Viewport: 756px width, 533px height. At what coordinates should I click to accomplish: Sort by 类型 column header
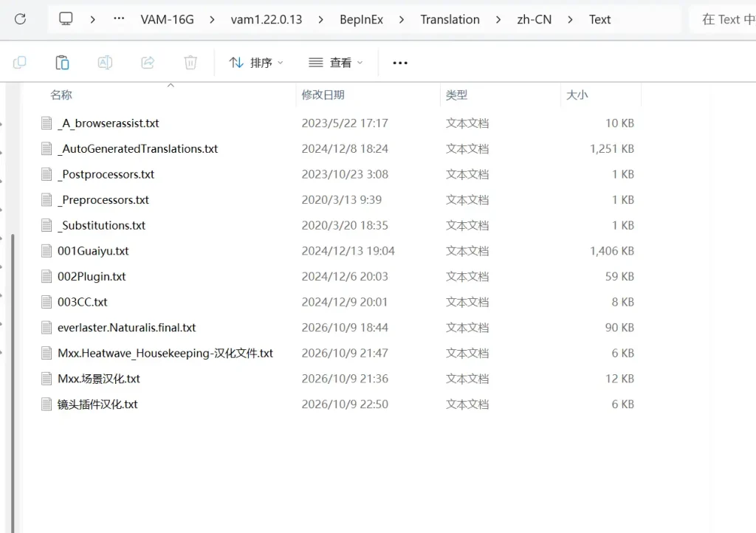point(456,95)
